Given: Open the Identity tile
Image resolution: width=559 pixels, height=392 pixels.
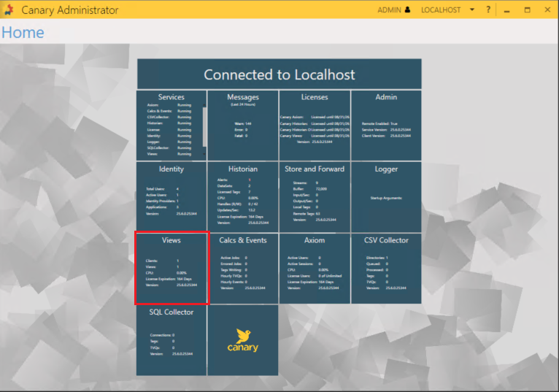Looking at the screenshot, I should (x=171, y=196).
